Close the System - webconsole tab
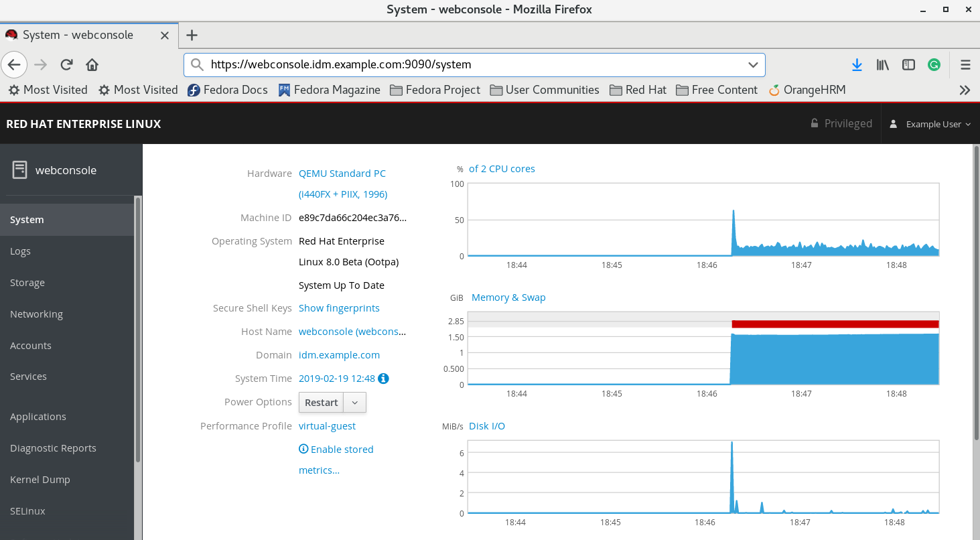980x540 pixels. coord(165,35)
